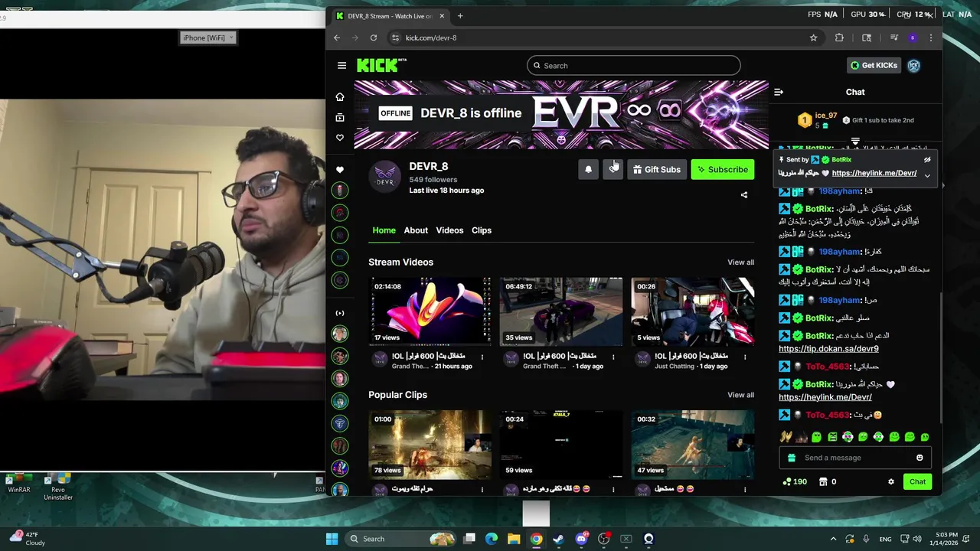Open tip.dokan.sa/devr9 link in chat
The height and width of the screenshot is (551, 980).
click(828, 349)
